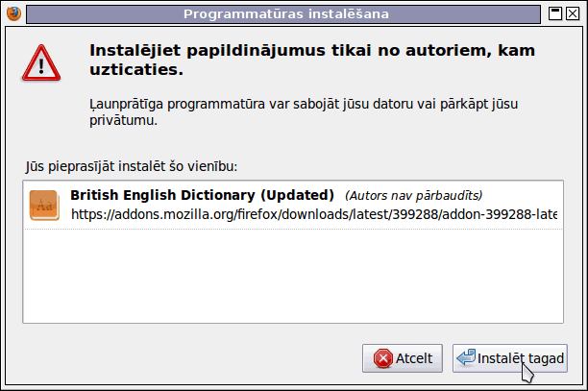Viewport: 588px width, 391px height.
Task: Click the "Autors nav pārbaudīts" notice
Action: [414, 196]
